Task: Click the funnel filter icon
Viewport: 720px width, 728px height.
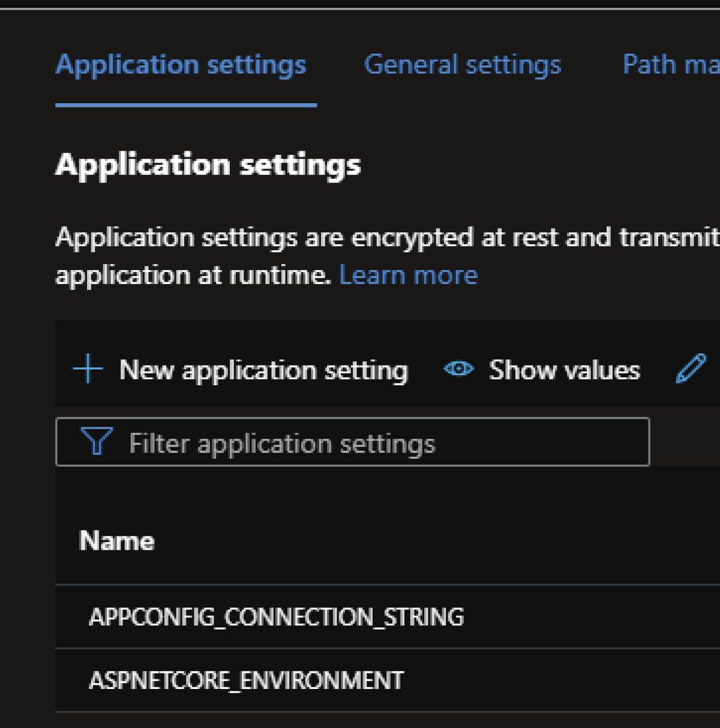Action: point(96,442)
